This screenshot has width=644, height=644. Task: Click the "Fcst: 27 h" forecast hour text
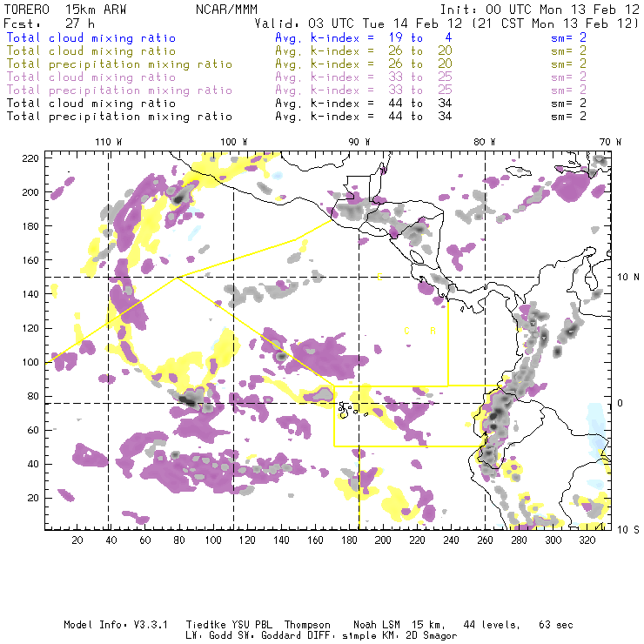point(50,23)
